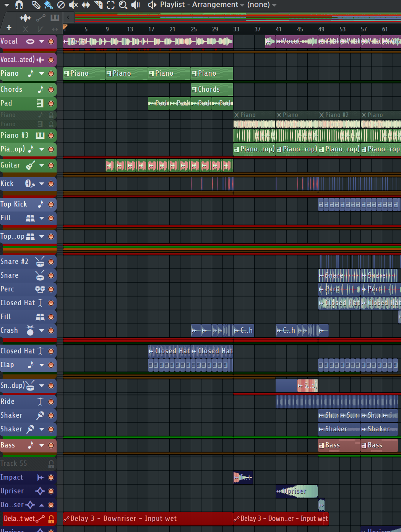Screen dimensions: 401x532
Task: Show automation clips in the picker
Action: [x=41, y=18]
